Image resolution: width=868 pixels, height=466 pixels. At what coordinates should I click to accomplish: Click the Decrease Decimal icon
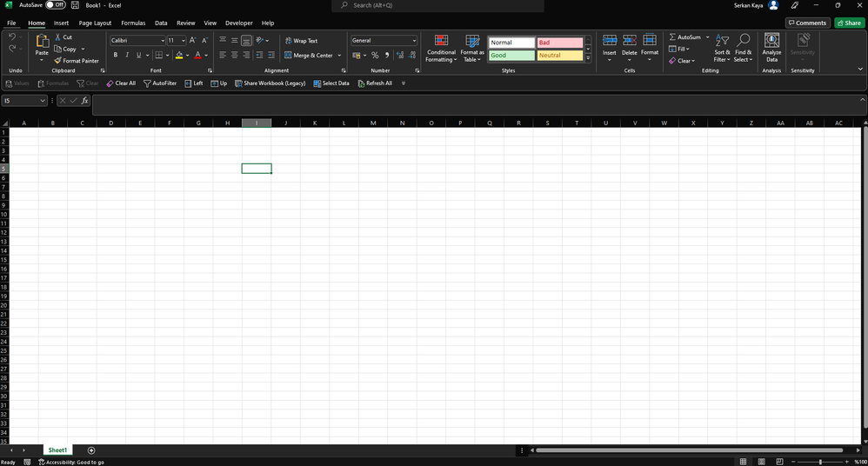[x=412, y=55]
